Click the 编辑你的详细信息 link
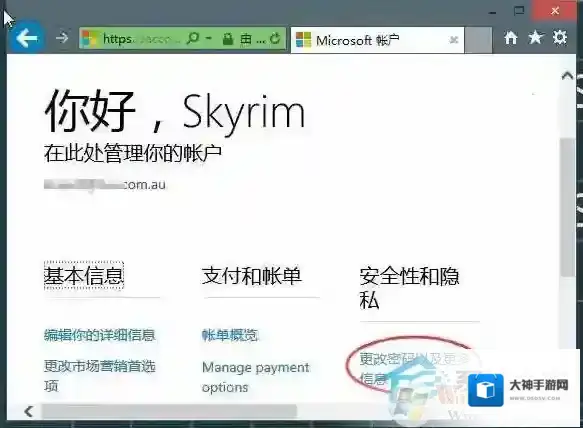Viewport: 583px width, 428px height. (99, 335)
